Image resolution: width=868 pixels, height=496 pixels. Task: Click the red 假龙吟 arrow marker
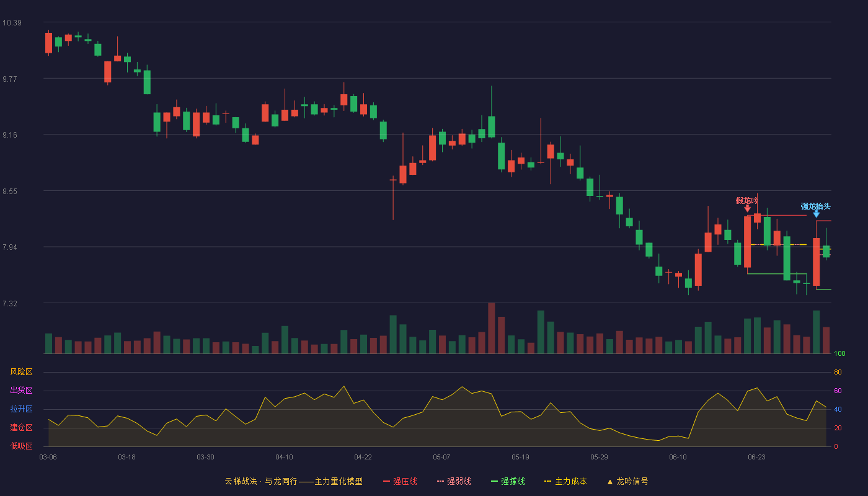point(747,208)
